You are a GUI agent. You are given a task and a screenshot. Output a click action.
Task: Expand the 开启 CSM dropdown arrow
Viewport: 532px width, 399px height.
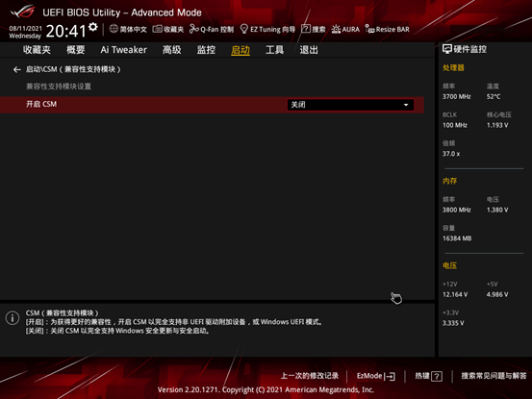(406, 105)
